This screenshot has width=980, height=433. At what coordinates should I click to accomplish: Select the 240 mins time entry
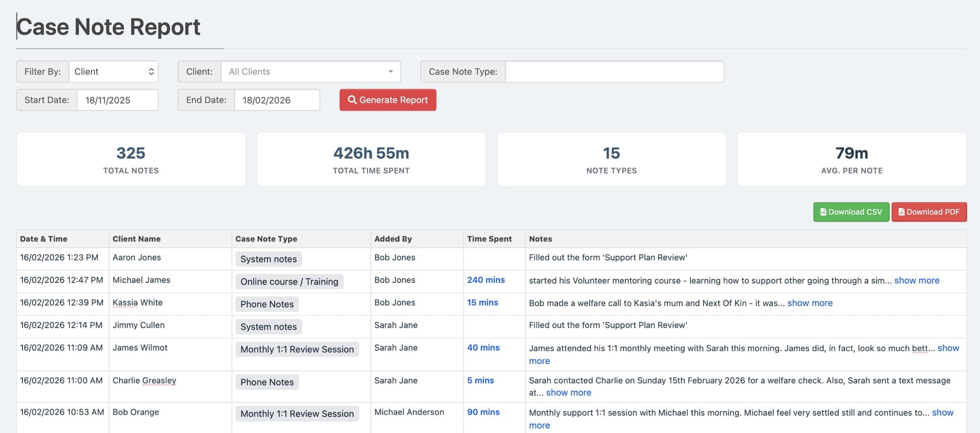pyautogui.click(x=486, y=280)
